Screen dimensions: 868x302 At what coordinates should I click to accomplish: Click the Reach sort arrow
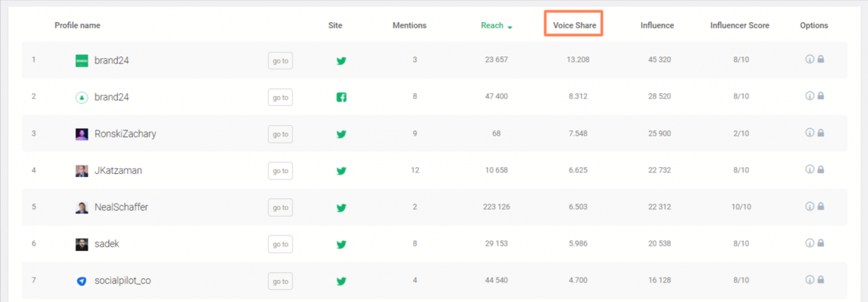[x=509, y=27]
